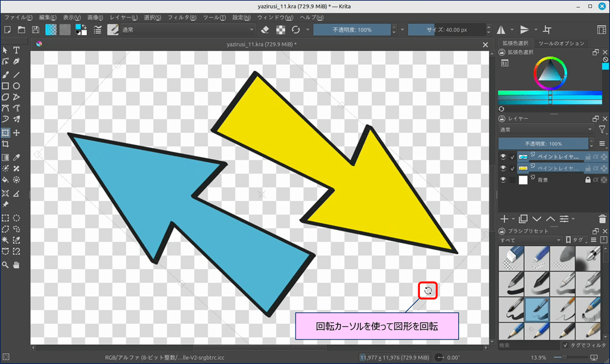Toggle the タグでフィルタ checkbox
Screen dimensions: 610x364
[565, 345]
